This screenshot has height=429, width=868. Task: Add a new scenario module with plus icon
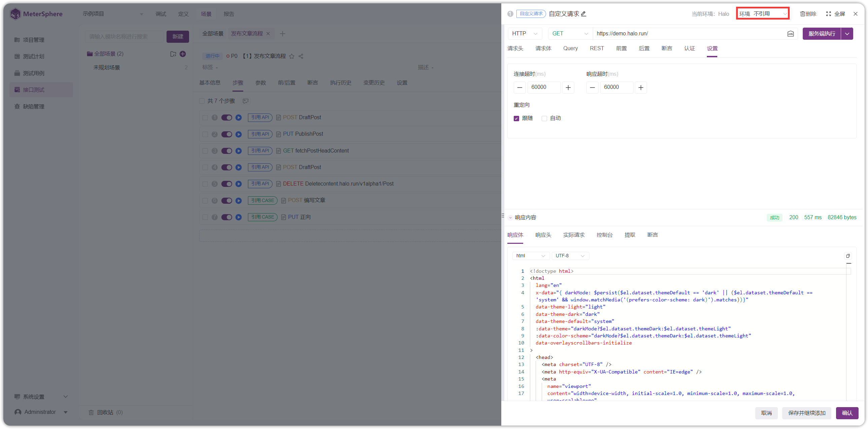tap(183, 54)
